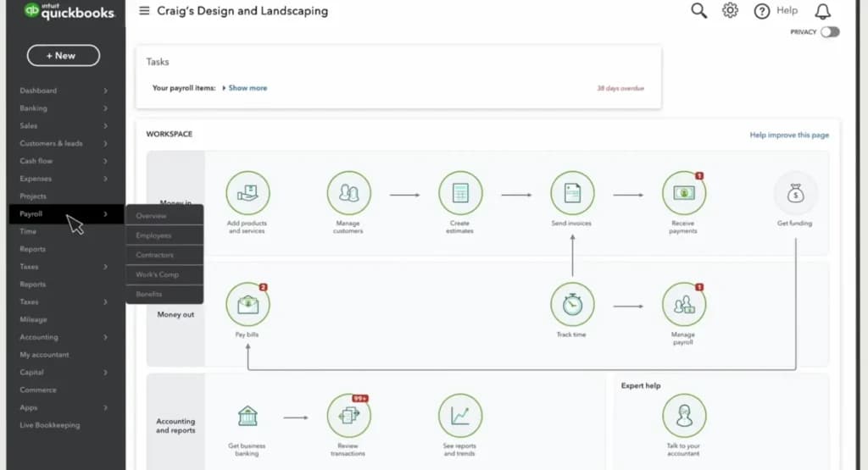Screen dimensions: 868x470
Task: Open Live Bookkeeping in the sidebar
Action: [x=50, y=425]
